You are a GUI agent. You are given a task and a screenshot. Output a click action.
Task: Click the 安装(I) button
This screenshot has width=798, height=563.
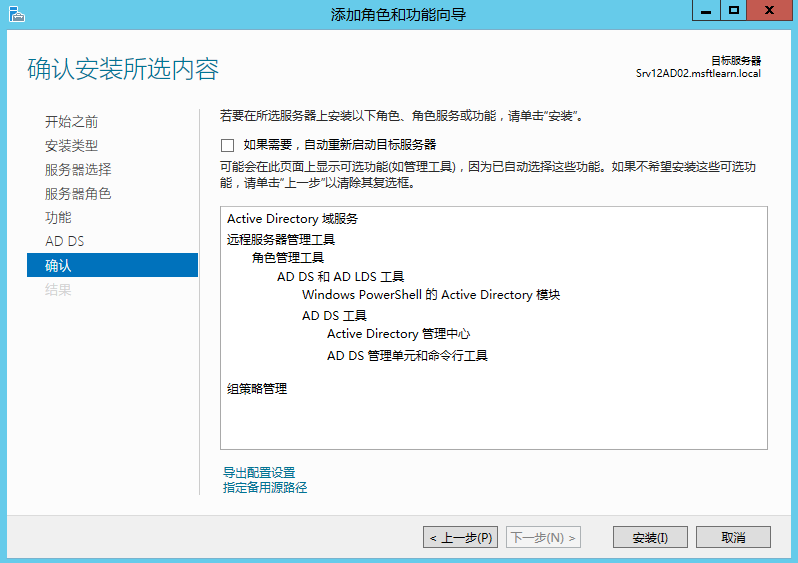(650, 538)
